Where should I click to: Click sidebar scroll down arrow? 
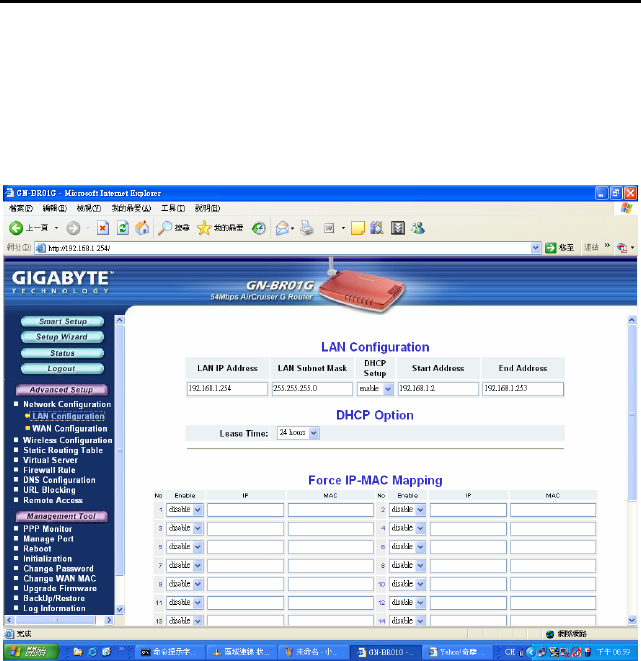point(120,610)
